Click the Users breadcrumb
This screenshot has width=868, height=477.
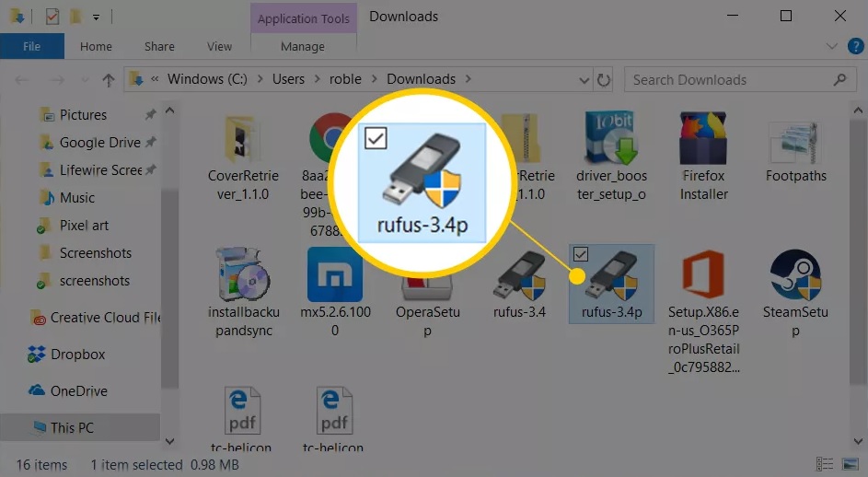coord(288,79)
